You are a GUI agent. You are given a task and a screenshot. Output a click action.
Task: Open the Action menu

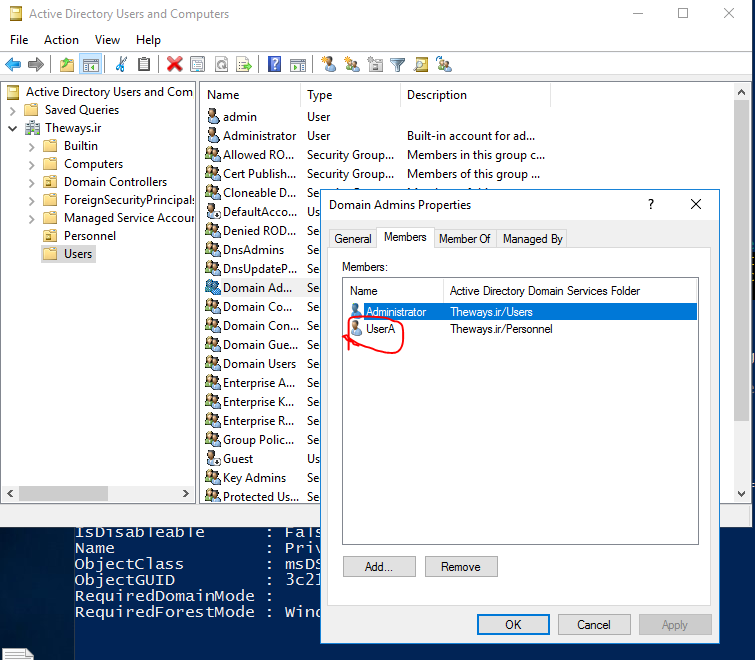coord(61,40)
